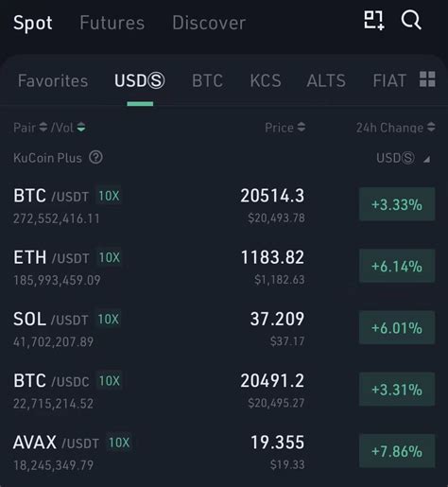
Task: Sort by Pair using its arrows
Action: pos(43,128)
